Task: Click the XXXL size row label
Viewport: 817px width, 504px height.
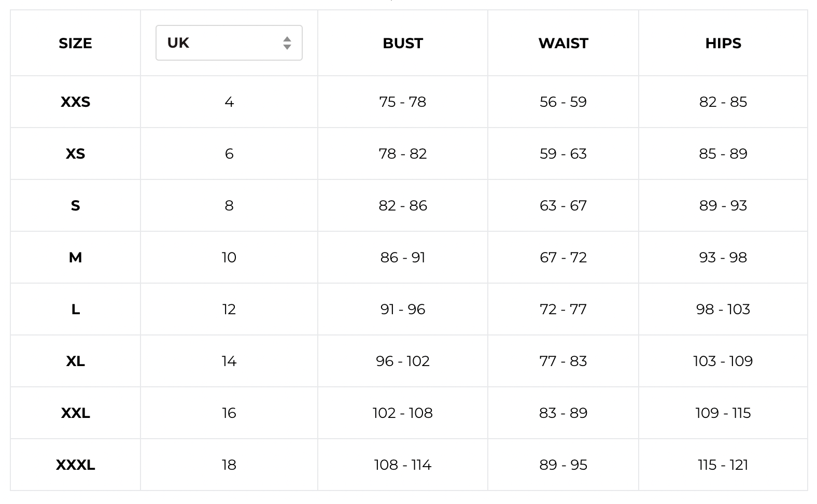Action: point(75,465)
